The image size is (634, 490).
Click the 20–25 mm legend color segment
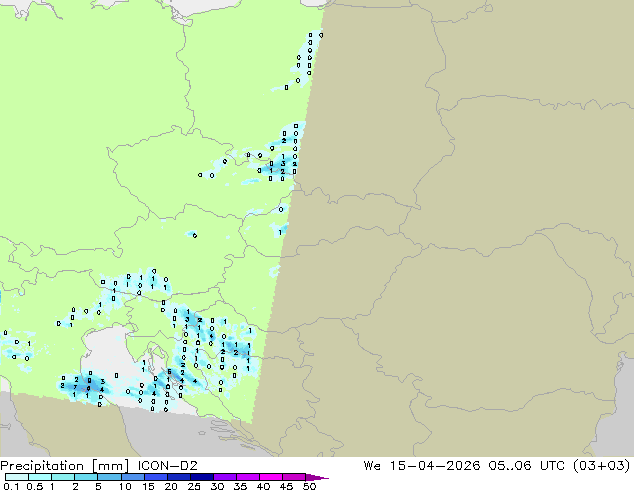coord(178,477)
